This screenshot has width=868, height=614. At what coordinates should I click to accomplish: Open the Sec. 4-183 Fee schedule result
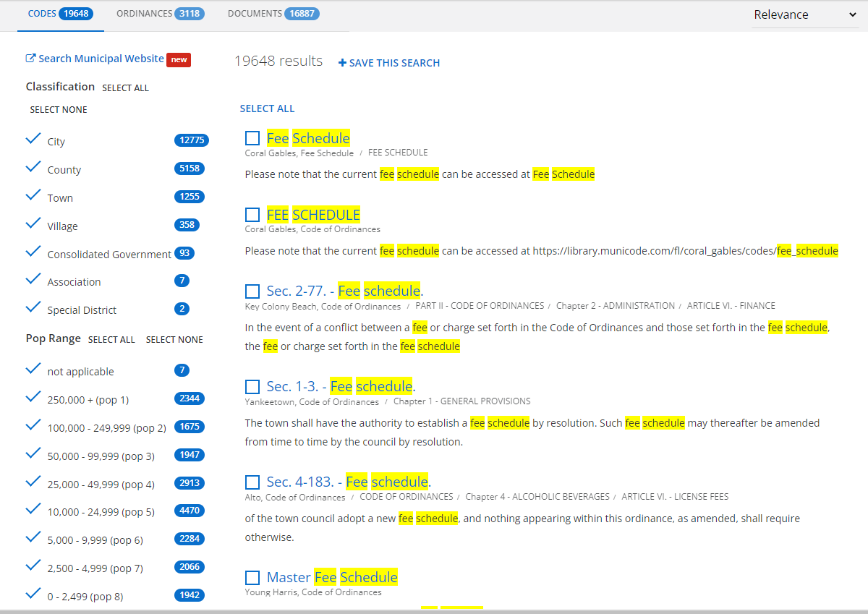click(x=349, y=482)
